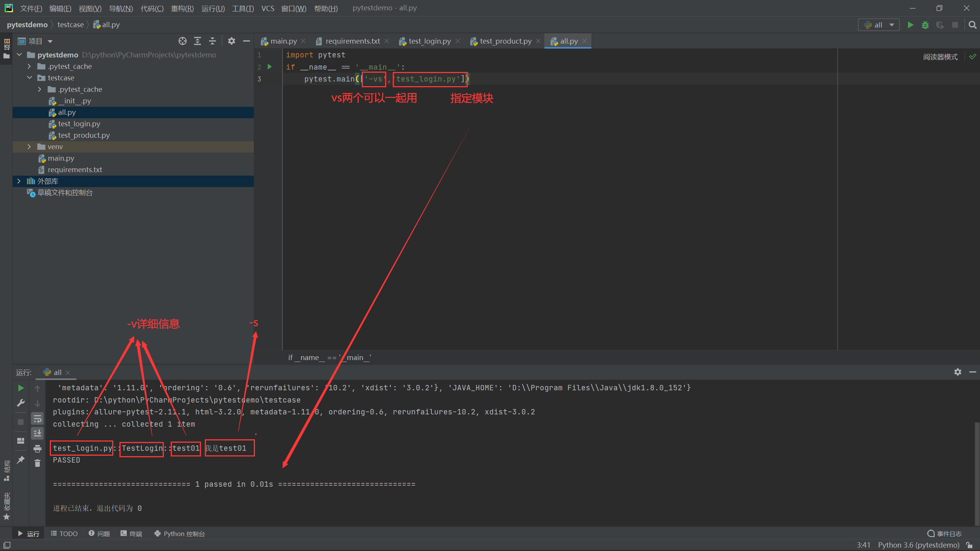980x551 pixels.
Task: Open the 'all' run configuration dropdown
Action: 879,25
